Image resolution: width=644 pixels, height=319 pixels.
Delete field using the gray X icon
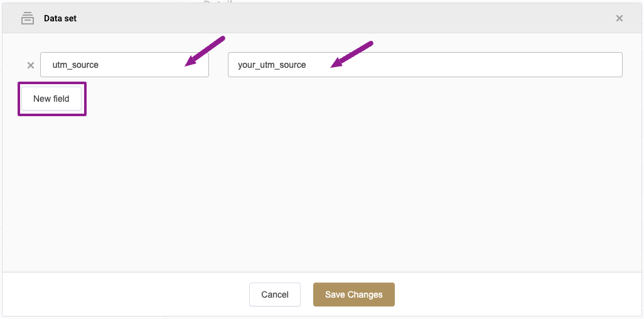coord(30,65)
